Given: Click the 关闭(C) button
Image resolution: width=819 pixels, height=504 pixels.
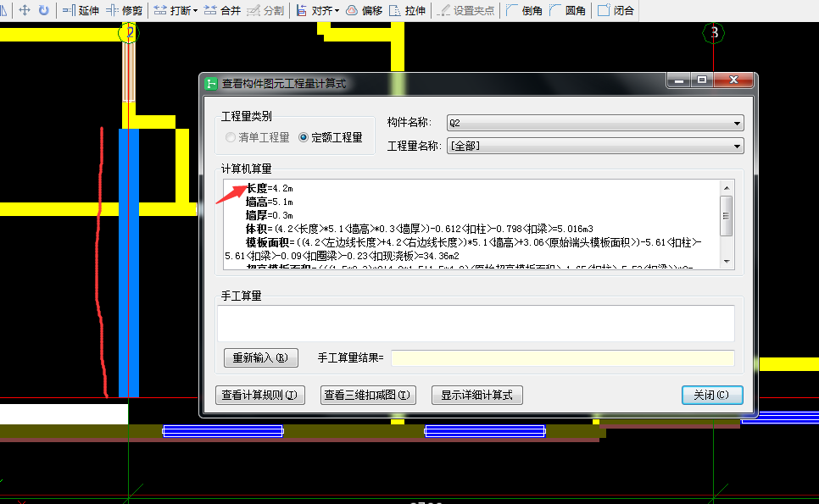Looking at the screenshot, I should click(711, 395).
